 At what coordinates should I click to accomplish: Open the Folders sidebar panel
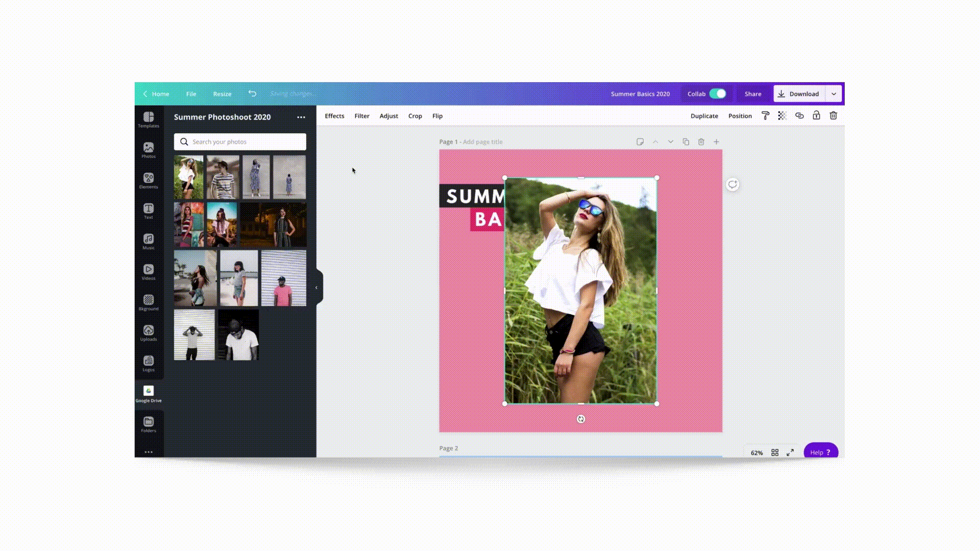(x=149, y=424)
